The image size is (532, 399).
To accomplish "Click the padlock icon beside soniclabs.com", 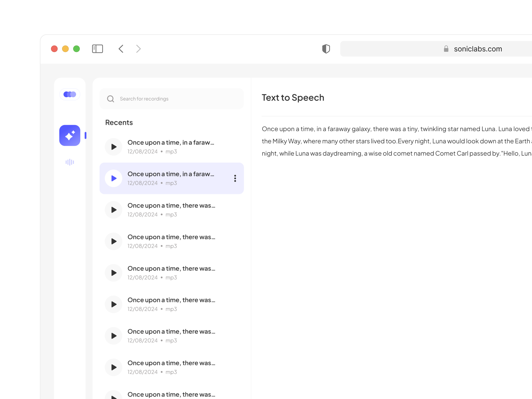I will (446, 49).
